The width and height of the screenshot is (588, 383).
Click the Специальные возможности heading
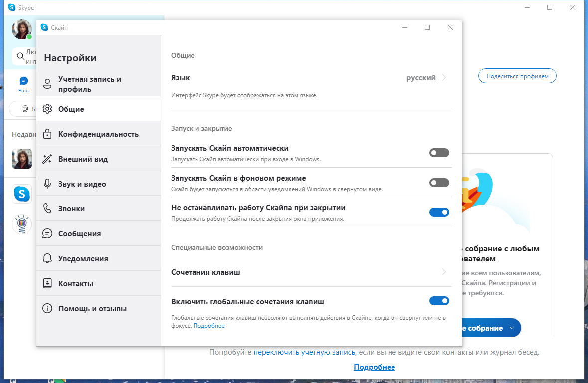pyautogui.click(x=217, y=247)
